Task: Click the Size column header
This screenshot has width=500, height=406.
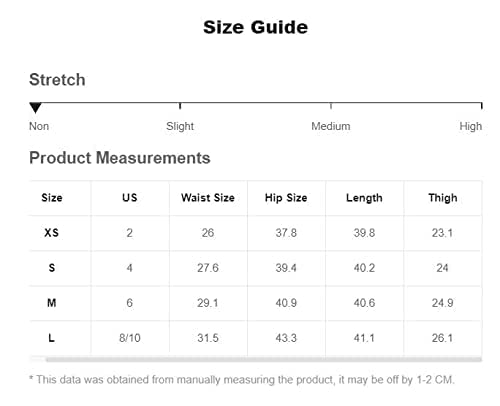Action: (52, 198)
